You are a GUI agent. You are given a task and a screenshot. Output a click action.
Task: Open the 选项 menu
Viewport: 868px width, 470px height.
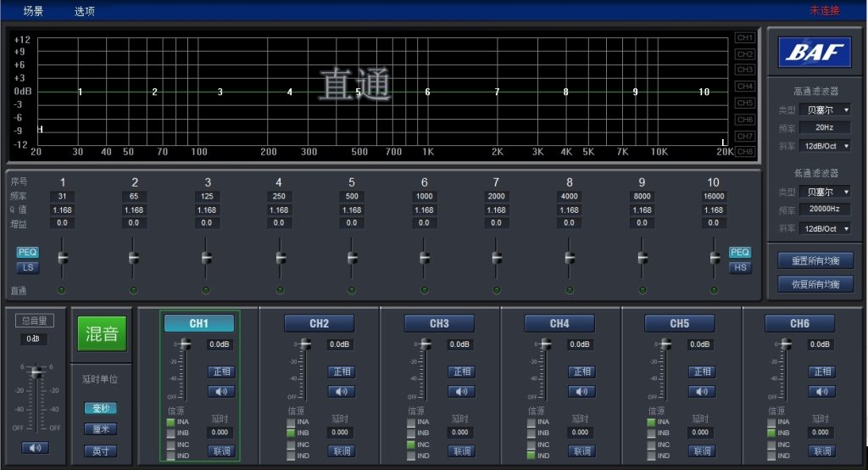[85, 10]
